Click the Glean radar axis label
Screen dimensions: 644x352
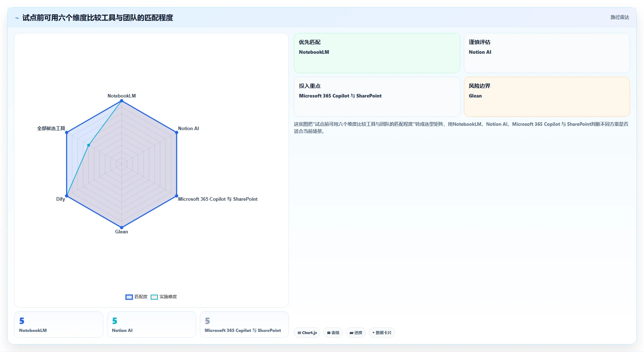122,232
